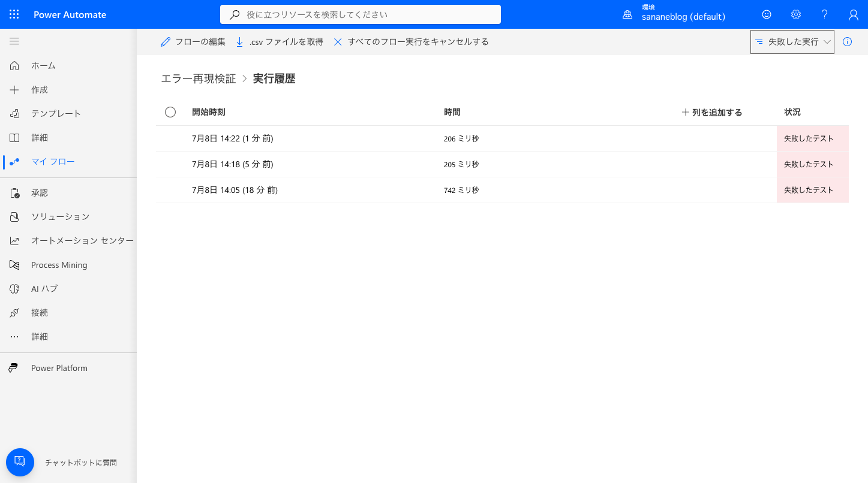The image size is (868, 483).
Task: Click the pencil icon for フローの編集
Action: tap(166, 42)
